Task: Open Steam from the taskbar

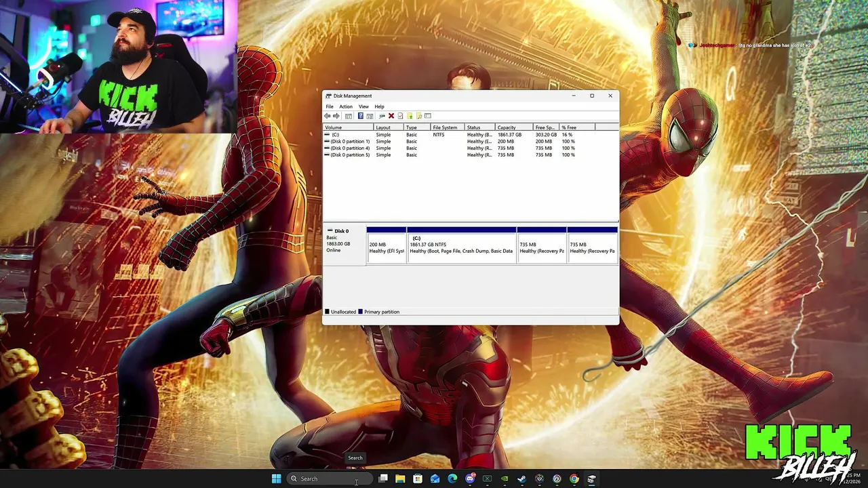Action: (x=521, y=479)
